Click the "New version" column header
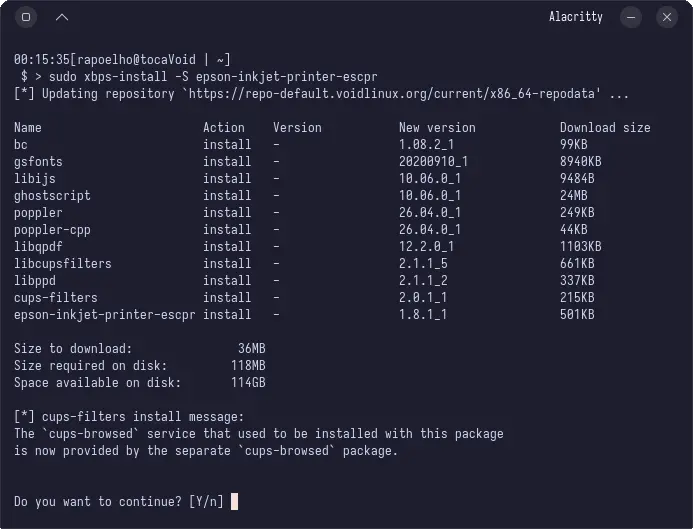 coord(437,128)
